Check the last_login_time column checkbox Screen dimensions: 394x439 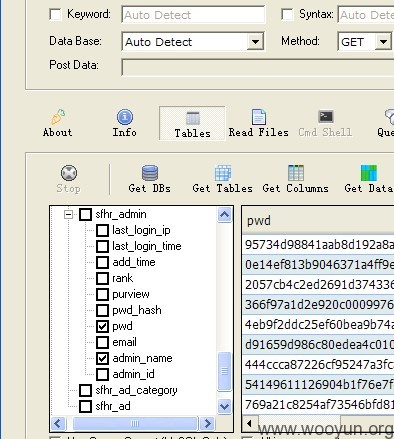tap(102, 246)
